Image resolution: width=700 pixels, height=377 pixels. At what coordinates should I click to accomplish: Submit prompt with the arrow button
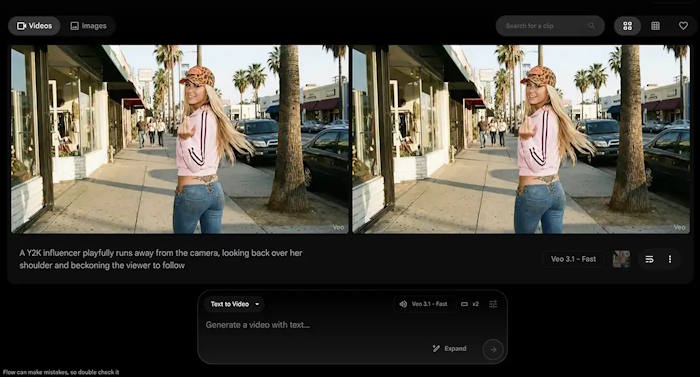tap(493, 349)
